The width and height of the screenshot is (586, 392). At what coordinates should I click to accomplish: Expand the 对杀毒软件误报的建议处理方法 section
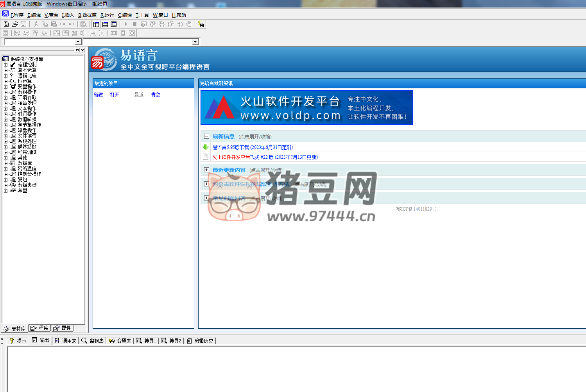click(x=206, y=184)
